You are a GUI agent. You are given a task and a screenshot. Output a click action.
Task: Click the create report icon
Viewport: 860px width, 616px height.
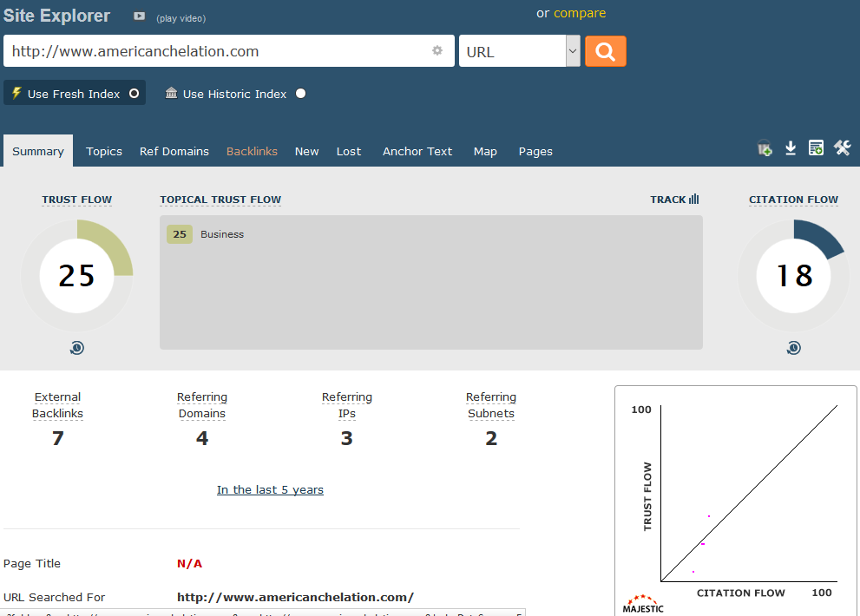[816, 147]
